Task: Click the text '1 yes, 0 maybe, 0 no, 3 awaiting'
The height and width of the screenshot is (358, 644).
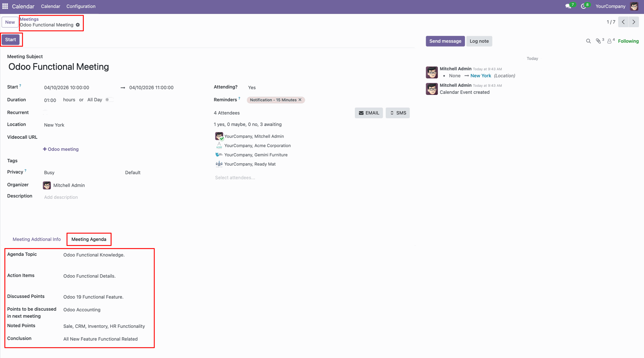Action: pyautogui.click(x=248, y=124)
